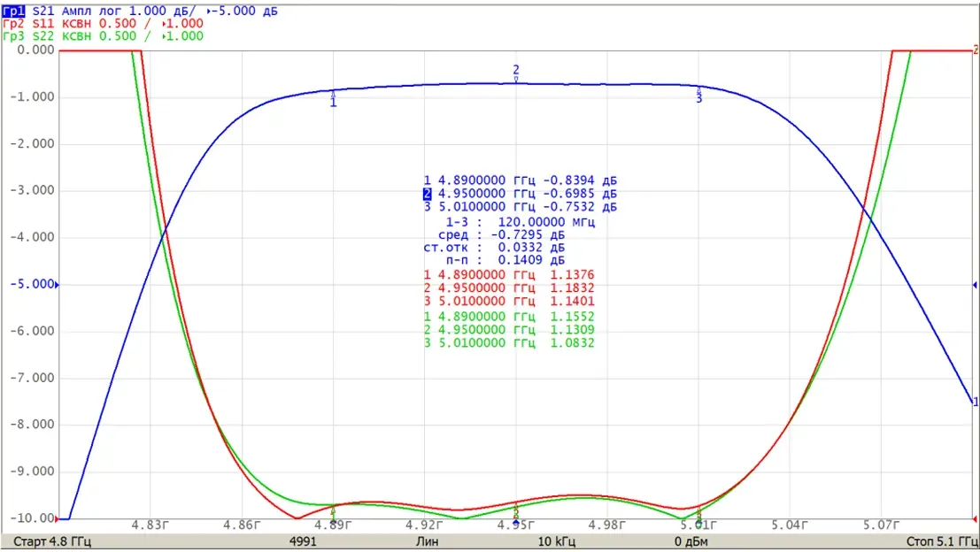
Task: Click the 4.92Г label on the frequency axis
Action: (424, 525)
